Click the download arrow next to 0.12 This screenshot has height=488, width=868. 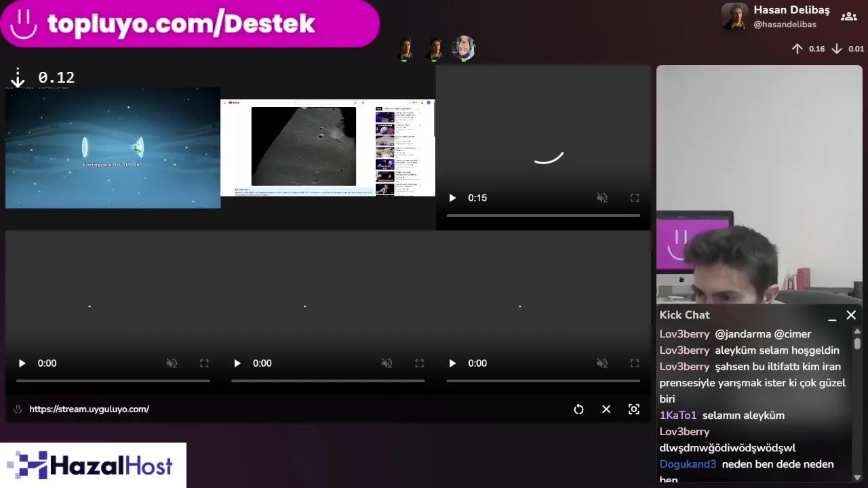pos(18,79)
